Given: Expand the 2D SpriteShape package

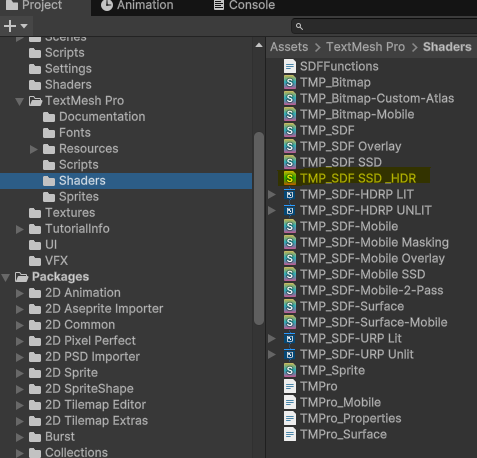Looking at the screenshot, I should click(20, 389).
